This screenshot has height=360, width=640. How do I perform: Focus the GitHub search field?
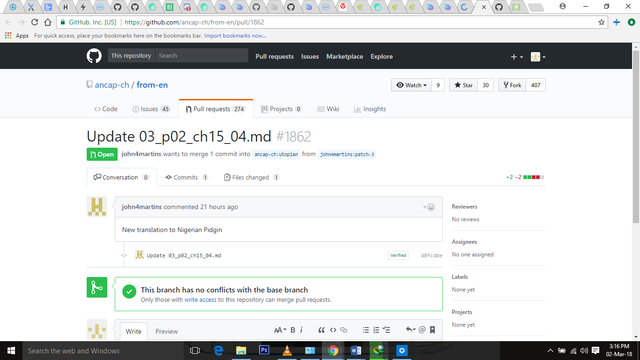point(202,56)
